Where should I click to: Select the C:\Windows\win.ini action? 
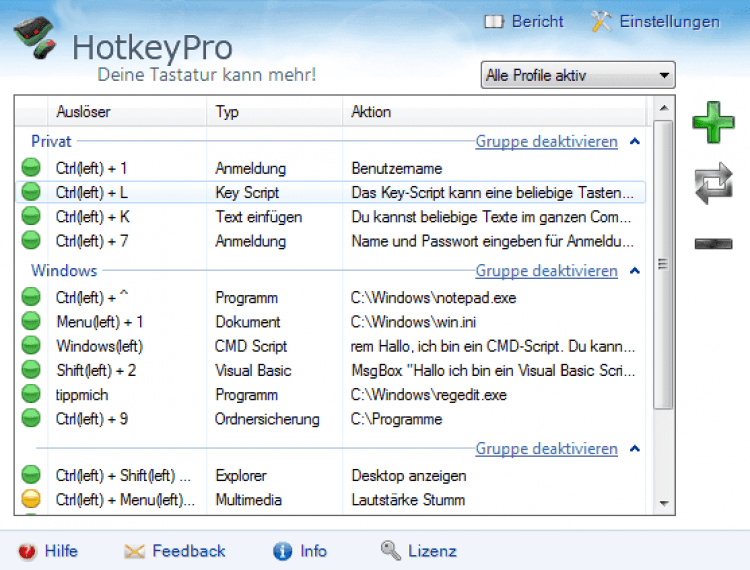(x=413, y=322)
